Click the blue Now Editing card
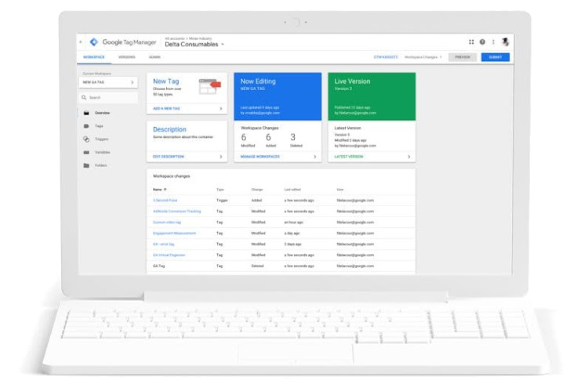The image size is (588, 384). (x=278, y=96)
